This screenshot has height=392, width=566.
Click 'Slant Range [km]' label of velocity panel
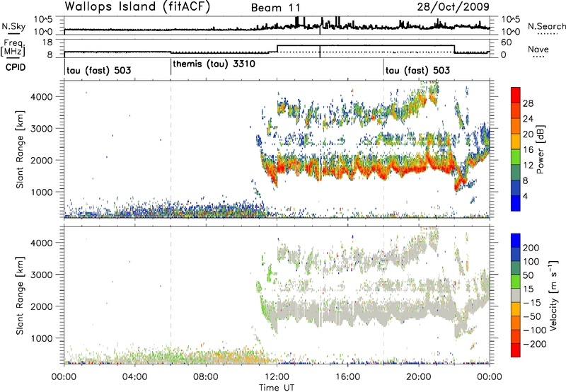click(20, 296)
